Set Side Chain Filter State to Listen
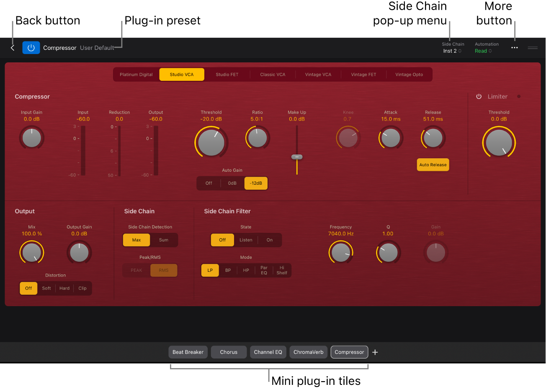Screen dimensions: 546x392 [246, 240]
